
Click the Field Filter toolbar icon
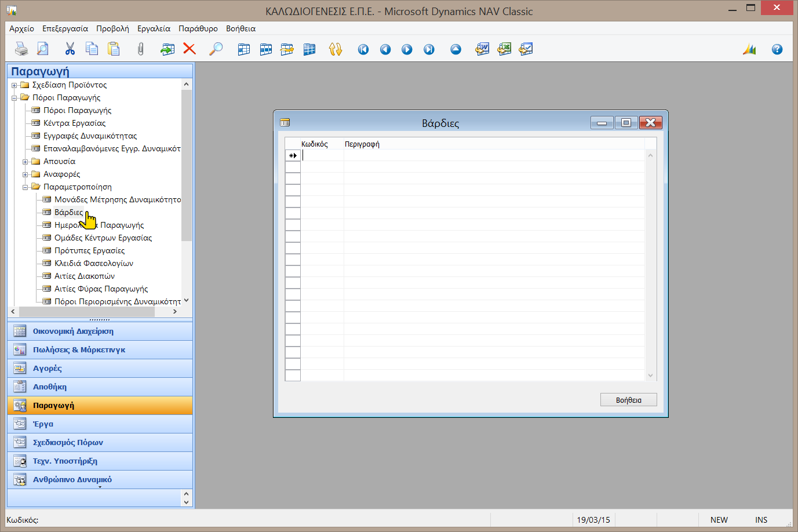coord(244,49)
